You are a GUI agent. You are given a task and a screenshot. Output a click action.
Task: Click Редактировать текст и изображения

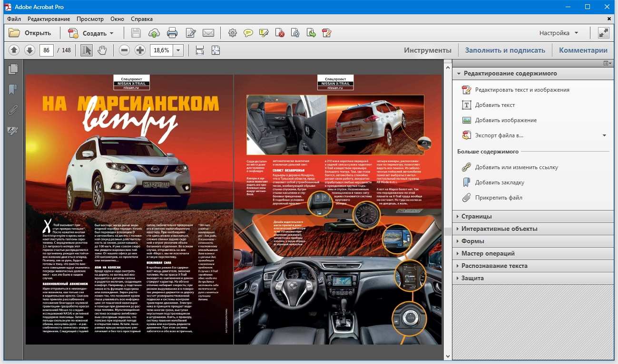click(522, 90)
